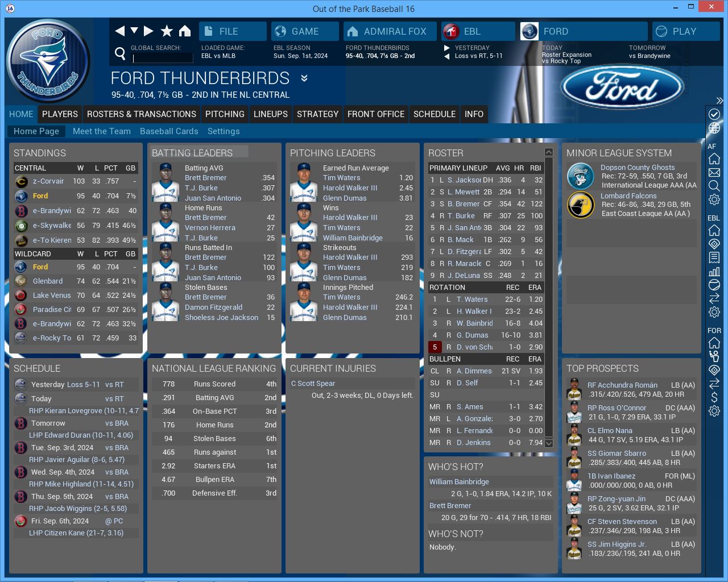Screen dimensions: 728x582
Task: Switch to the Baseball Cards subtab
Action: click(169, 131)
